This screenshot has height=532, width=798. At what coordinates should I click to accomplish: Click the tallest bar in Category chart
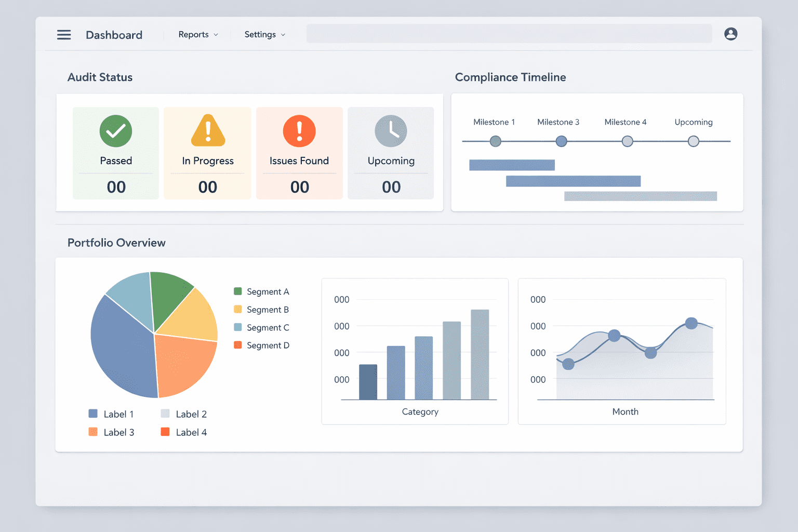pos(480,354)
